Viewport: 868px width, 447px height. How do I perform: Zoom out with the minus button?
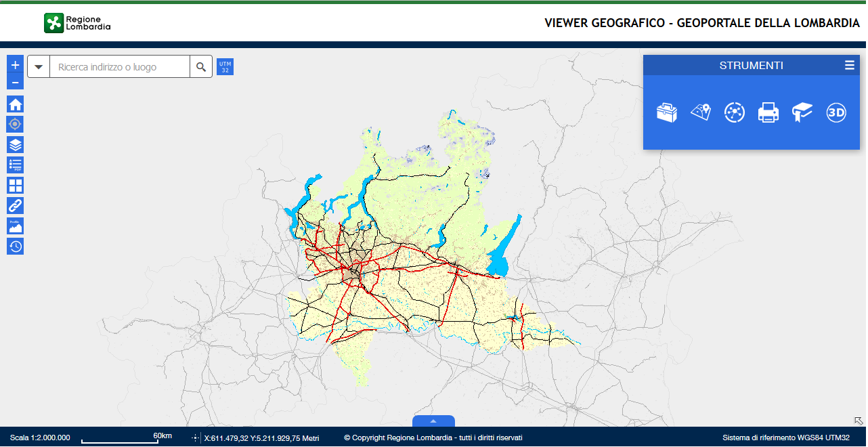click(15, 82)
